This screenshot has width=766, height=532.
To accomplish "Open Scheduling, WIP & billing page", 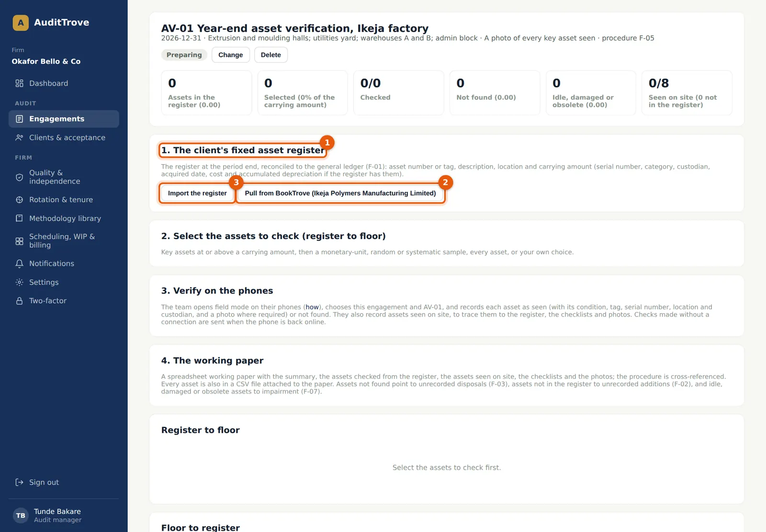I will [x=64, y=241].
